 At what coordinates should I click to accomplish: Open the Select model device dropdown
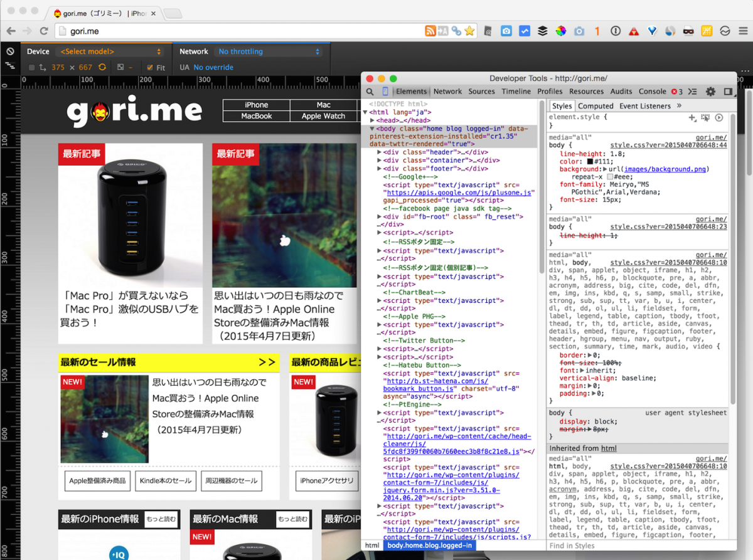110,51
